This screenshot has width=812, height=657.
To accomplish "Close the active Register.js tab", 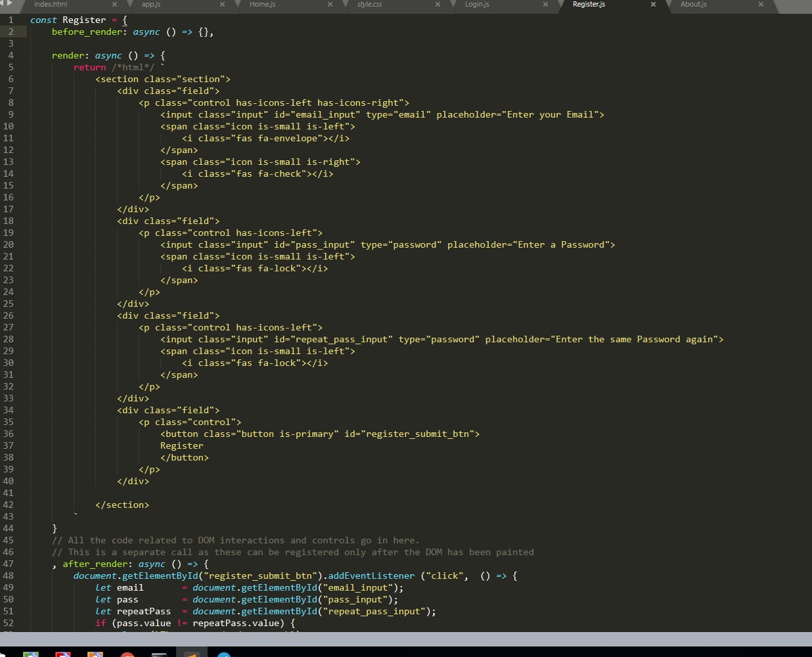I will (x=653, y=5).
